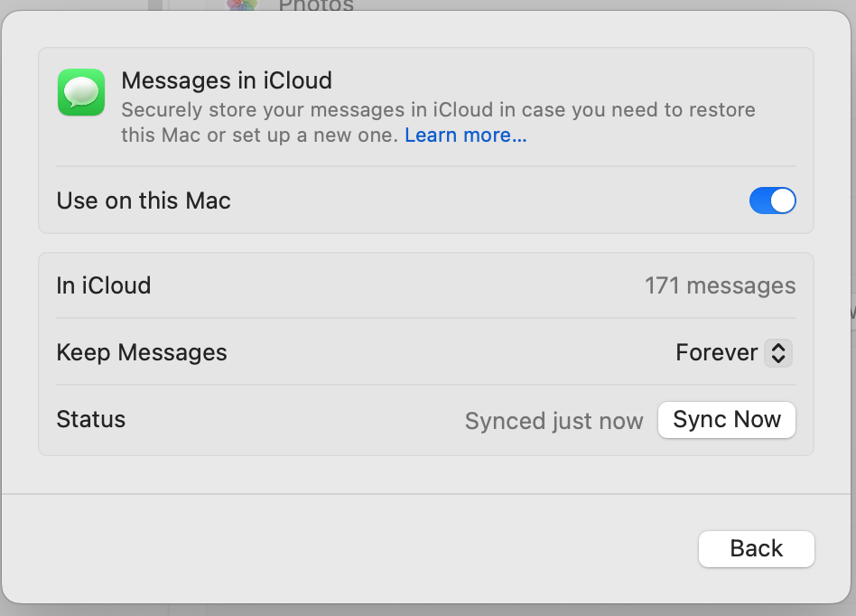This screenshot has width=856, height=616.
Task: Click the Photos icon behind the dialog
Action: [x=242, y=5]
